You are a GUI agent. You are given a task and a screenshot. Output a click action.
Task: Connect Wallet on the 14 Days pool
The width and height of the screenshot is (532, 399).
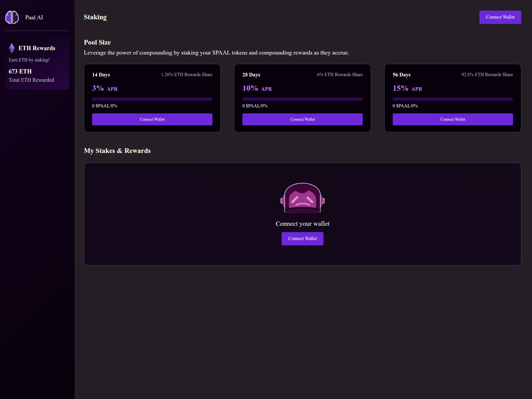[152, 119]
